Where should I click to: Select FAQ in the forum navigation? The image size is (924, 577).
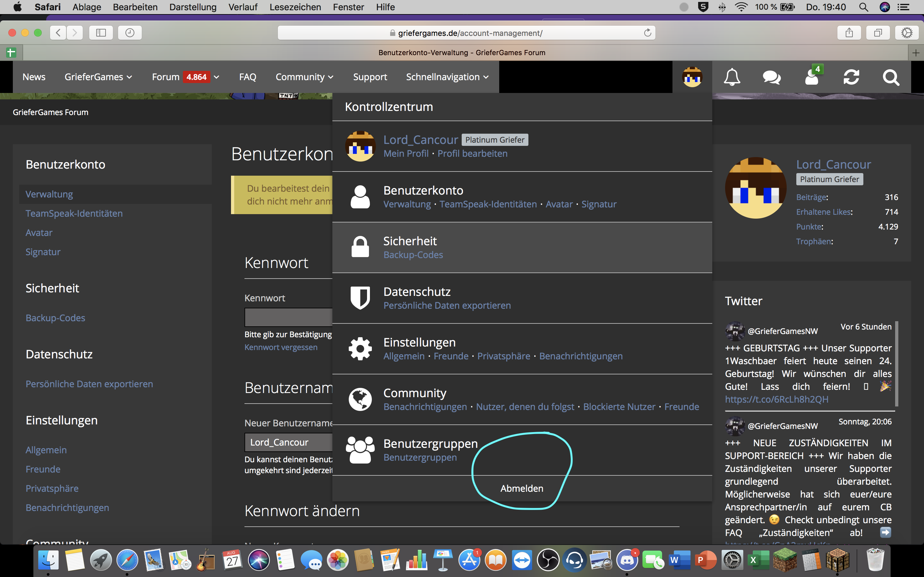point(247,77)
